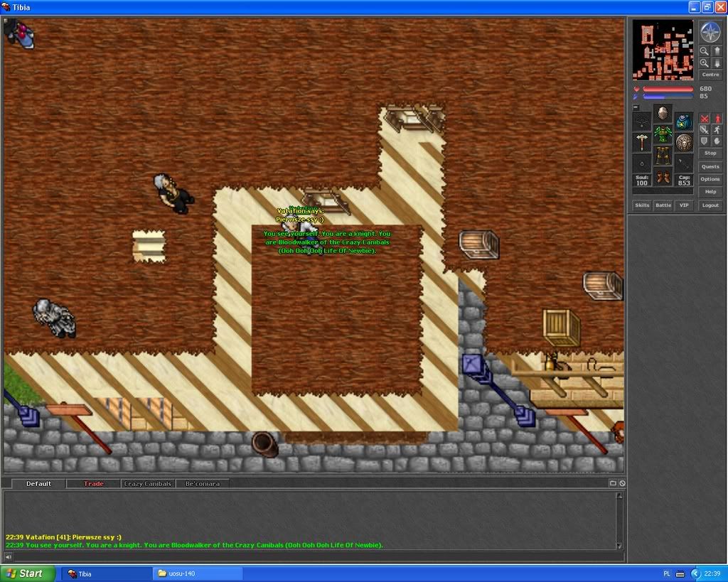Move minimap one floor down
Viewport: 728px width, 582px height.
(x=717, y=63)
